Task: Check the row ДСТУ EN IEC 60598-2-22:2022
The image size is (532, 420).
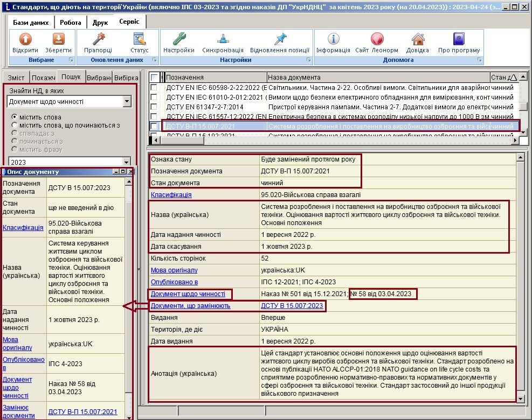Action: pyautogui.click(x=154, y=87)
